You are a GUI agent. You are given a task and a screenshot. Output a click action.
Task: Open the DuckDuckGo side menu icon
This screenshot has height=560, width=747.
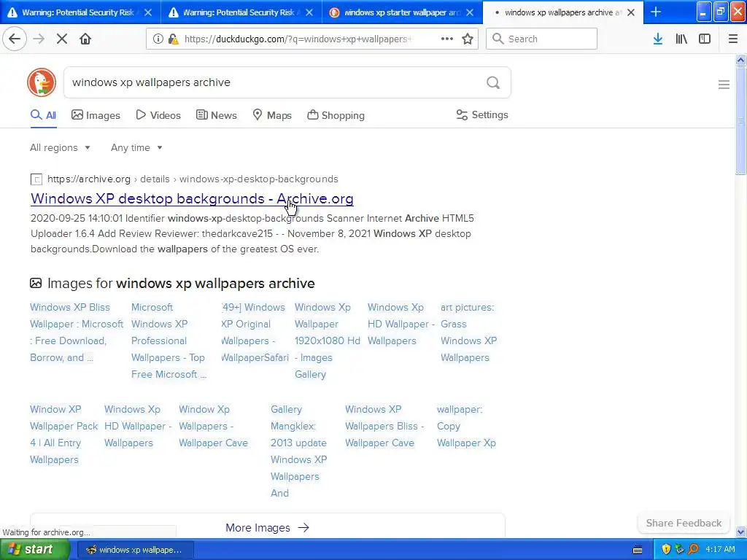(724, 85)
